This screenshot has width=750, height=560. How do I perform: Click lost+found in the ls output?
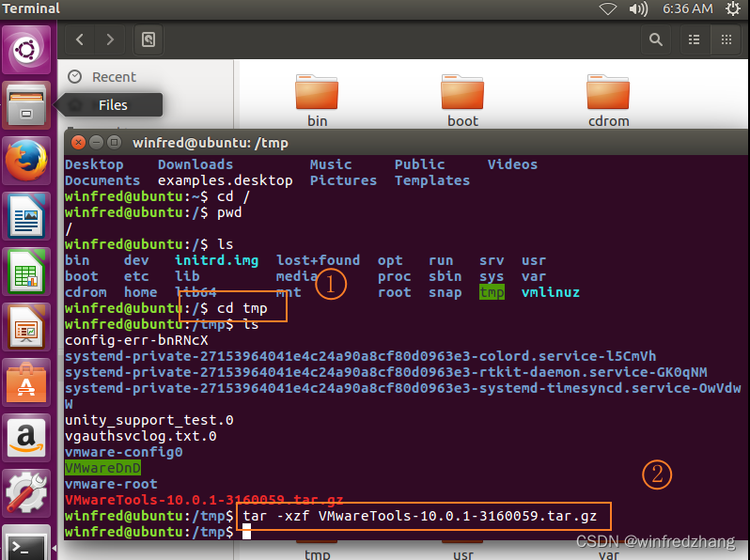pyautogui.click(x=318, y=260)
